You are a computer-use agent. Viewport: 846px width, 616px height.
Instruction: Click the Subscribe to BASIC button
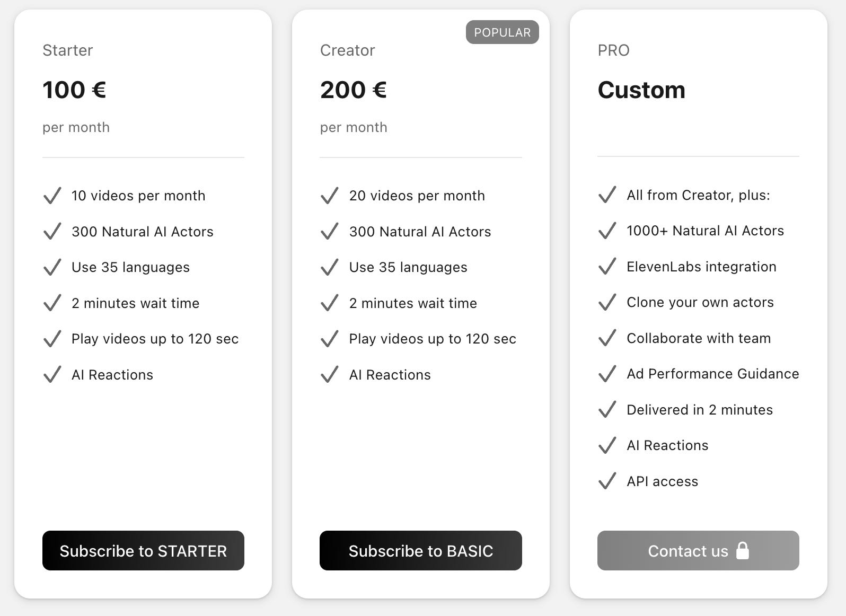click(x=420, y=551)
